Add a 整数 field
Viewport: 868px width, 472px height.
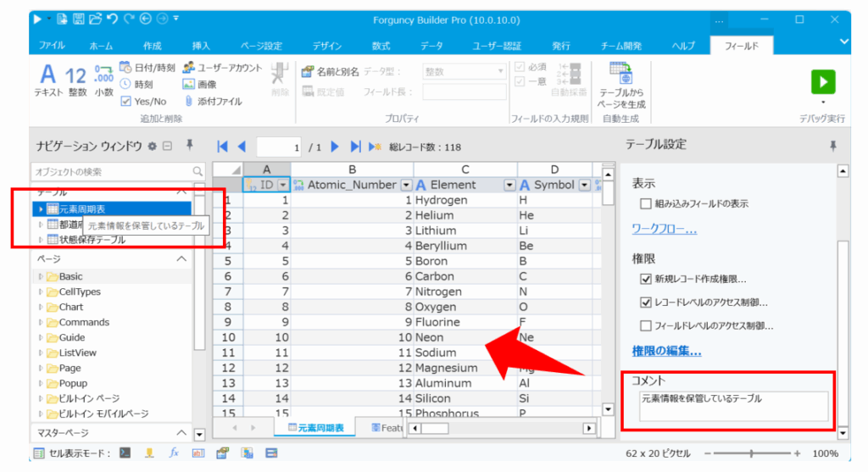pos(76,81)
